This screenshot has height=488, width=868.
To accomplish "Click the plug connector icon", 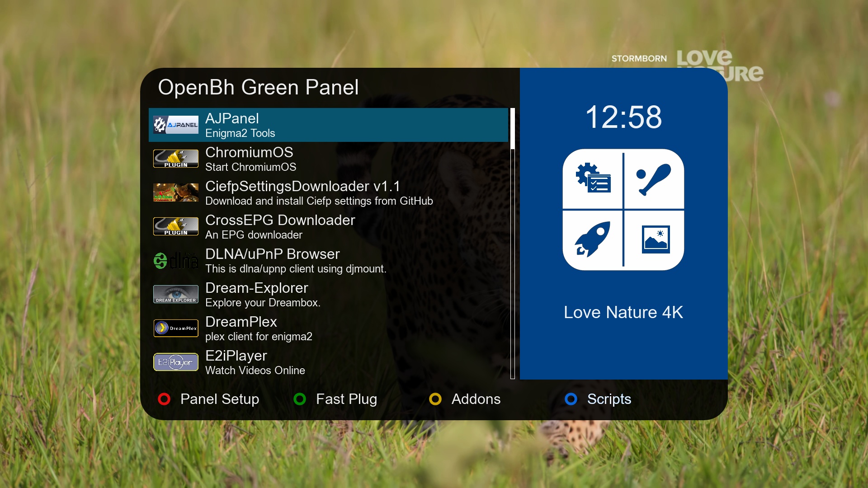I will (654, 179).
